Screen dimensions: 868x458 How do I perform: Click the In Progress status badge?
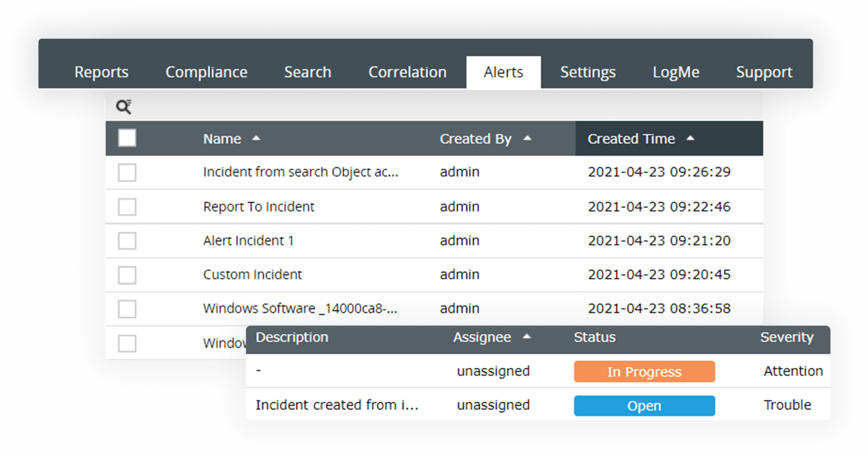coord(644,372)
